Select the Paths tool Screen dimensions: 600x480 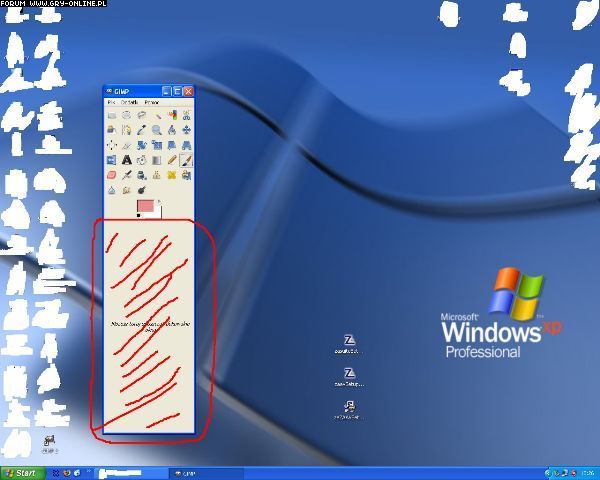127,130
